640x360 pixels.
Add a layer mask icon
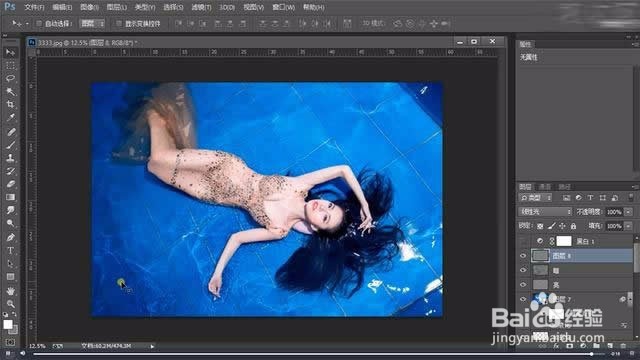click(569, 346)
